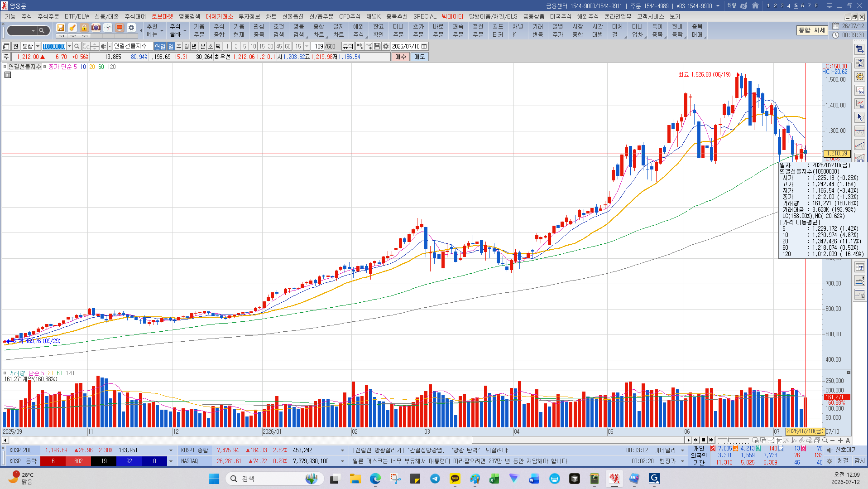Toggle the 년 yearly period button
Image resolution: width=868 pixels, height=489 pixels.
[x=194, y=46]
